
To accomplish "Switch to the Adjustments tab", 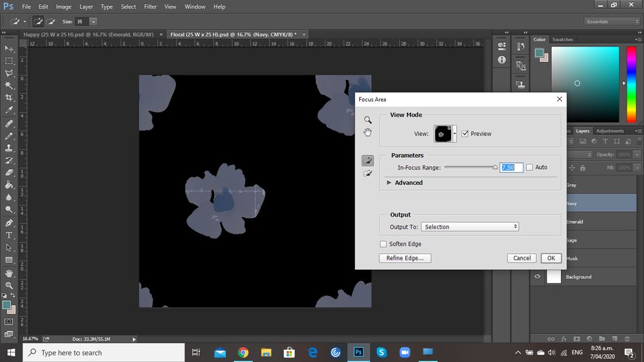I will 610,131.
